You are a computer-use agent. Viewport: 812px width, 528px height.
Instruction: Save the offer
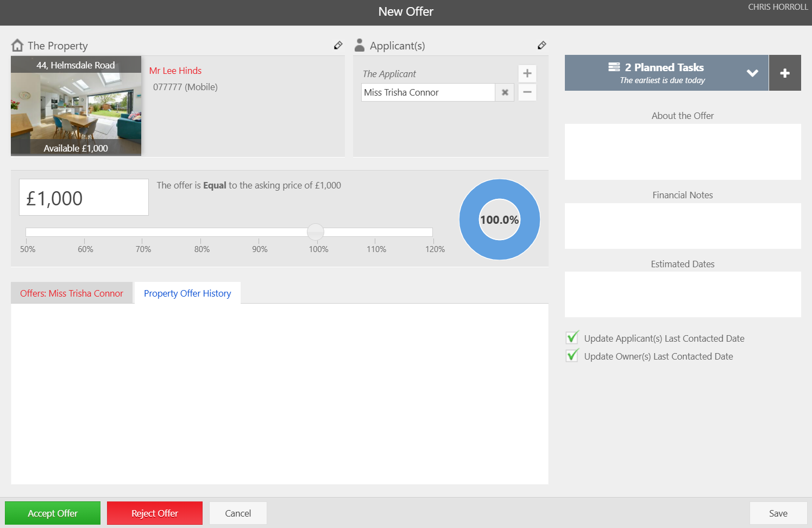(x=778, y=513)
